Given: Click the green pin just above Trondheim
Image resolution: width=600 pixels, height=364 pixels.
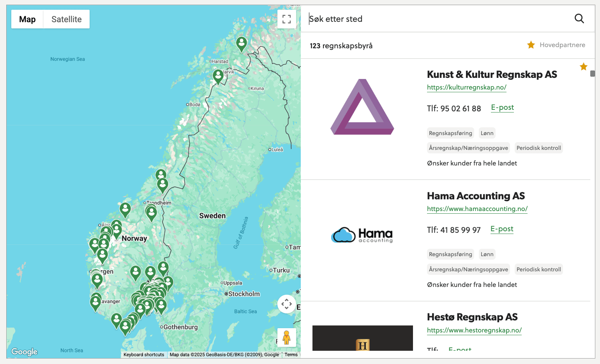Looking at the screenshot, I should tap(162, 185).
